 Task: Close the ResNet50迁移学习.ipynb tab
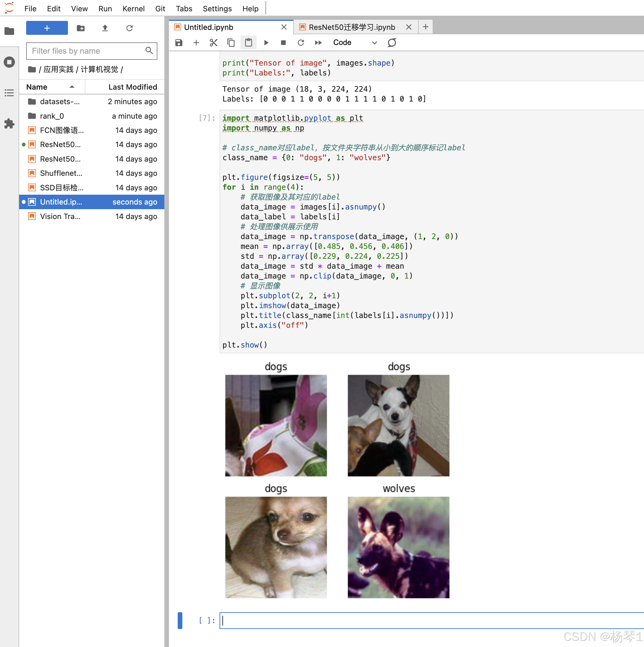click(409, 27)
